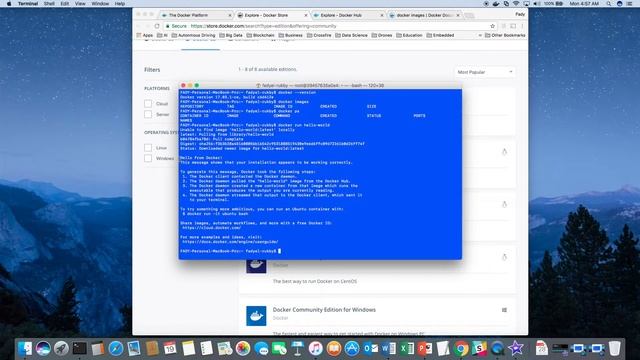Launch Siri from the dock
This screenshot has height=360, width=640.
point(43,348)
